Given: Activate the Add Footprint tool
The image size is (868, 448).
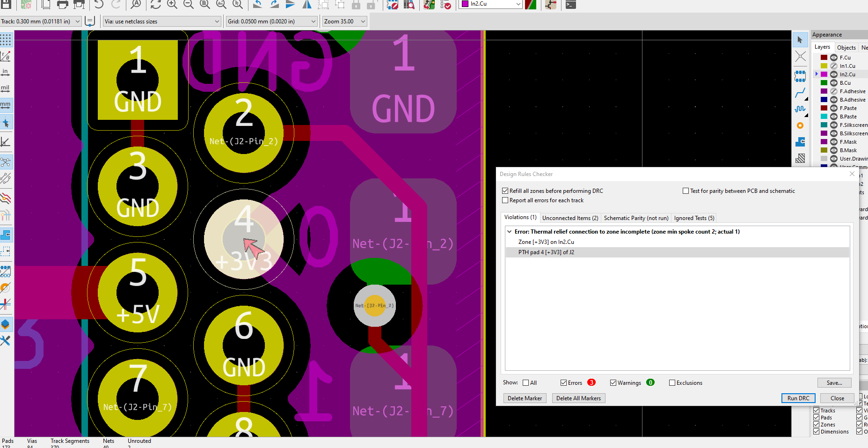Looking at the screenshot, I should [800, 76].
